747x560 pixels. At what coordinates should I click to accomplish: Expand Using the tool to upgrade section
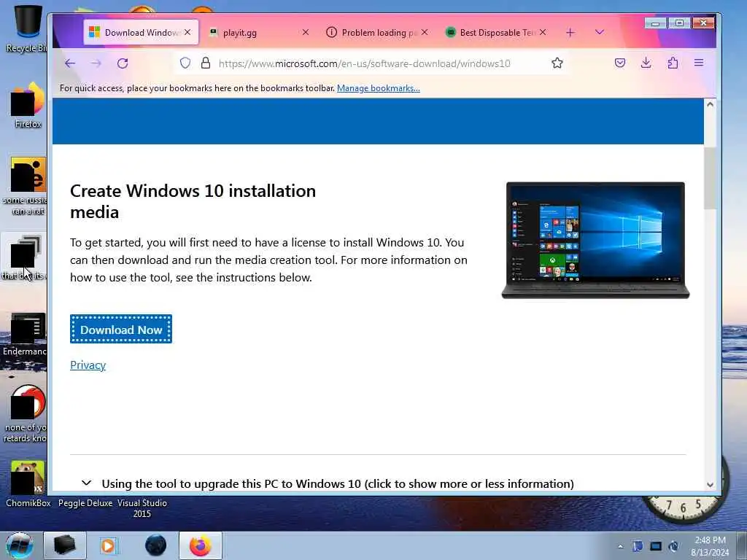click(x=329, y=484)
